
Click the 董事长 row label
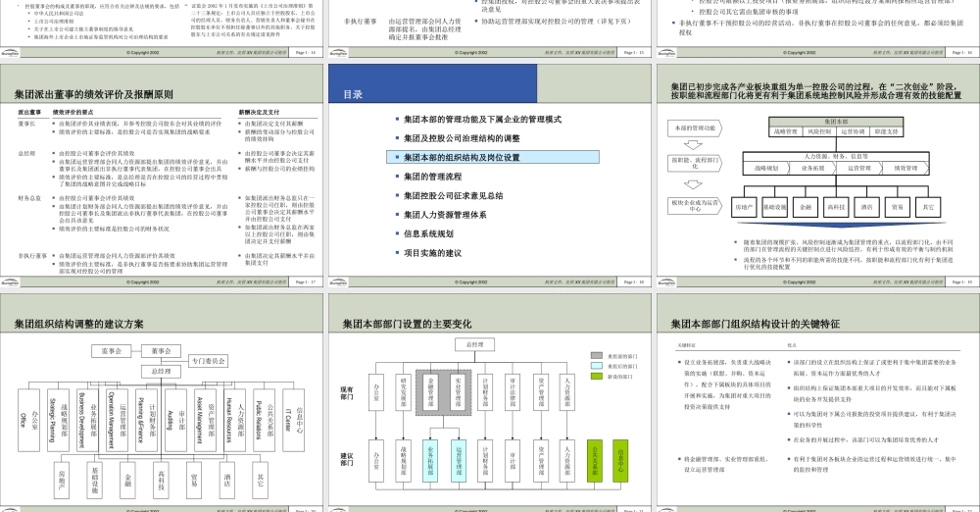click(x=26, y=124)
